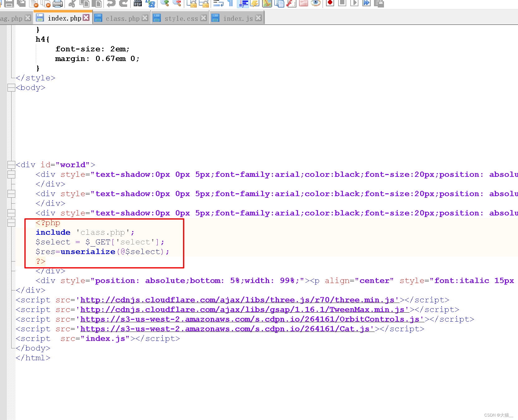Click the Redo arrow icon

(124, 3)
